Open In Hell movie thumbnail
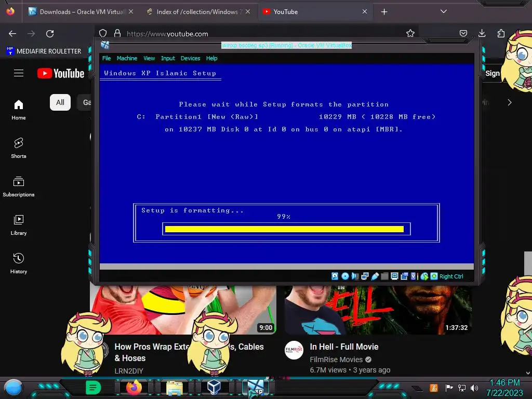The width and height of the screenshot is (532, 399). [378, 310]
